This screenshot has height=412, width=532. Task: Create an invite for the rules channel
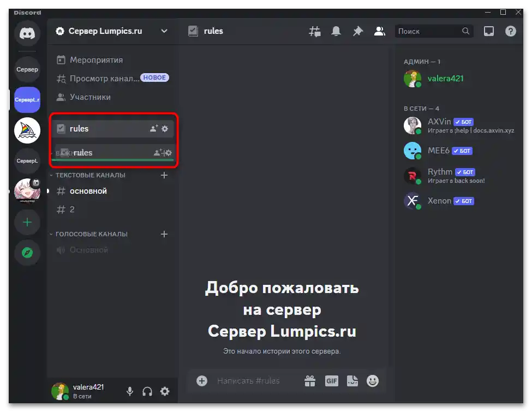(x=152, y=128)
